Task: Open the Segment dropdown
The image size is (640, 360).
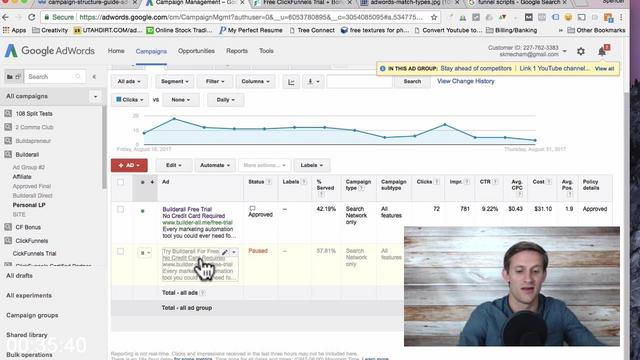Action: point(175,82)
